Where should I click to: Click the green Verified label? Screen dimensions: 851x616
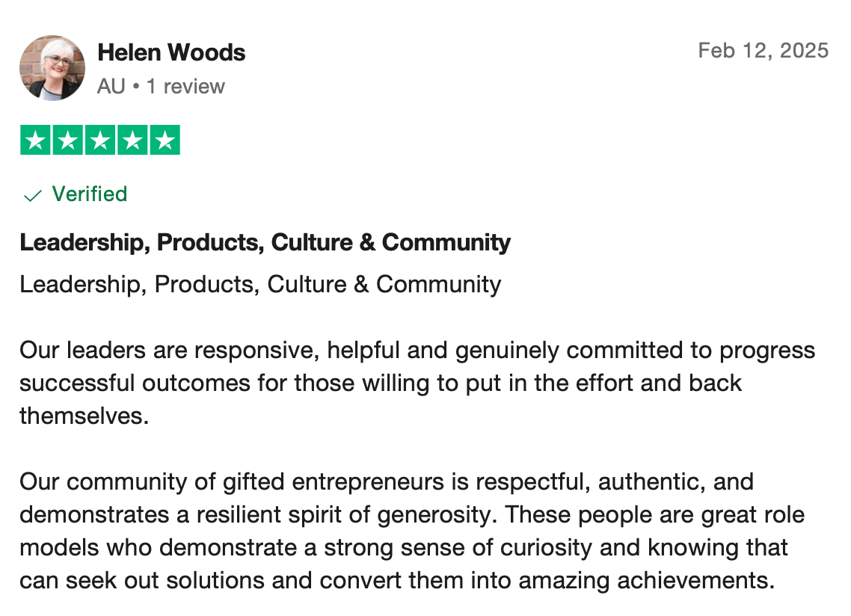coord(90,194)
